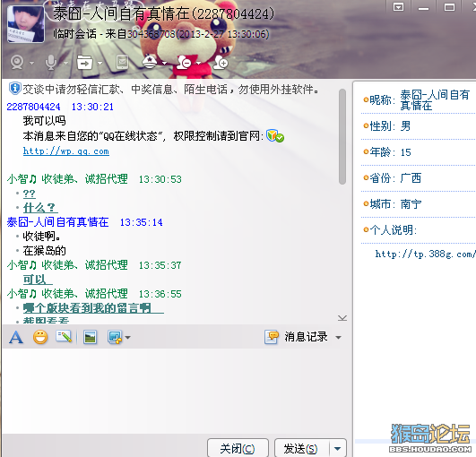Image resolution: width=476 pixels, height=457 pixels.
Task: Expand the dropdown beside the hat icon
Action: coord(165,63)
